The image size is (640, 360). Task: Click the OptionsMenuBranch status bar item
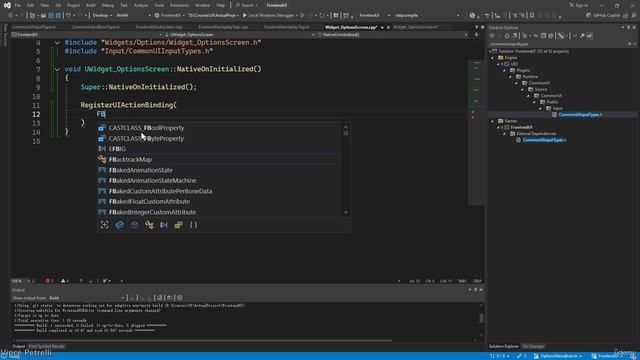(558, 356)
